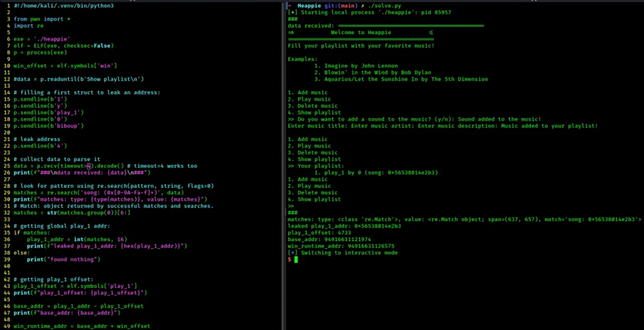
Task: Click the Welcome to Heappie banner text
Action: [361, 32]
